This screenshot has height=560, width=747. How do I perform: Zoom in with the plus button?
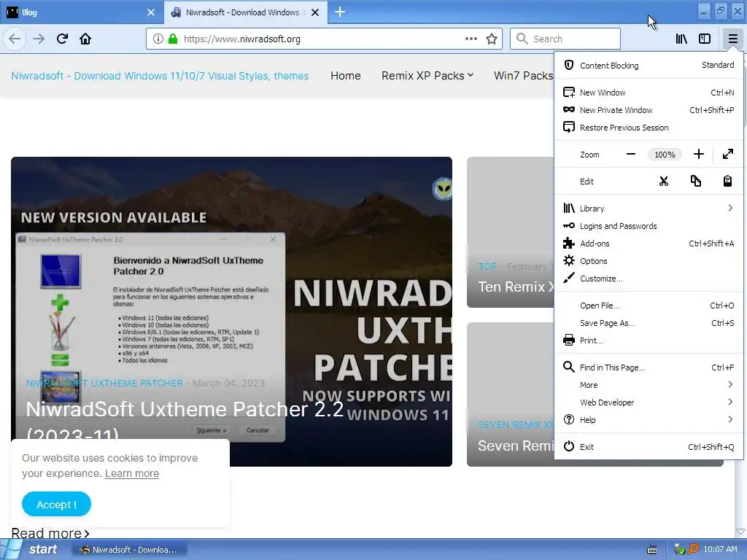click(x=698, y=155)
